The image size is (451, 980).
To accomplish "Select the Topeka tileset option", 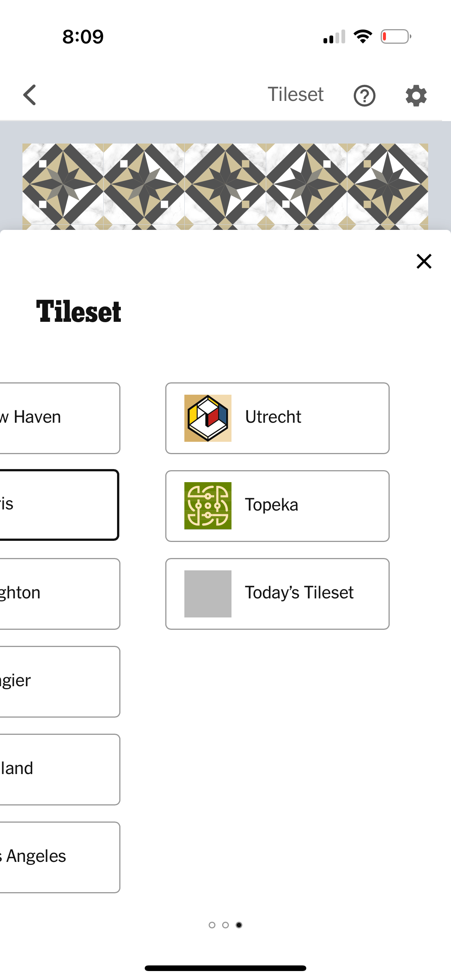I will click(x=277, y=506).
